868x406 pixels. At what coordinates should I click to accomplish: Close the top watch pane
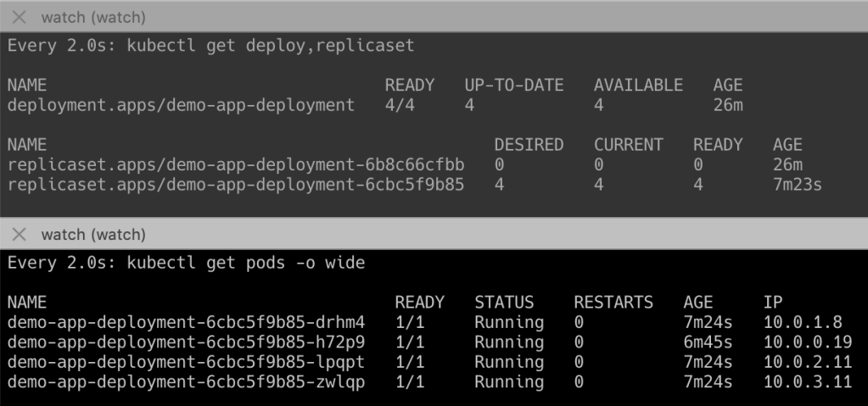pyautogui.click(x=20, y=17)
